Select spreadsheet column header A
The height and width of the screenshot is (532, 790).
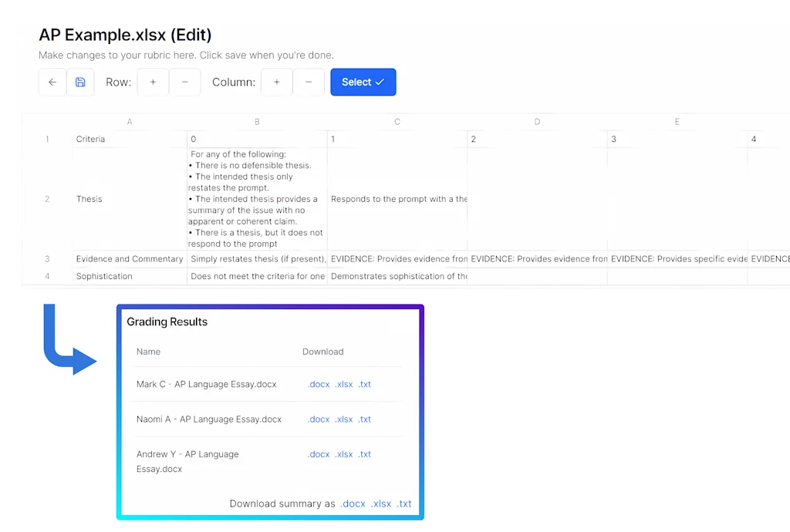pyautogui.click(x=130, y=121)
